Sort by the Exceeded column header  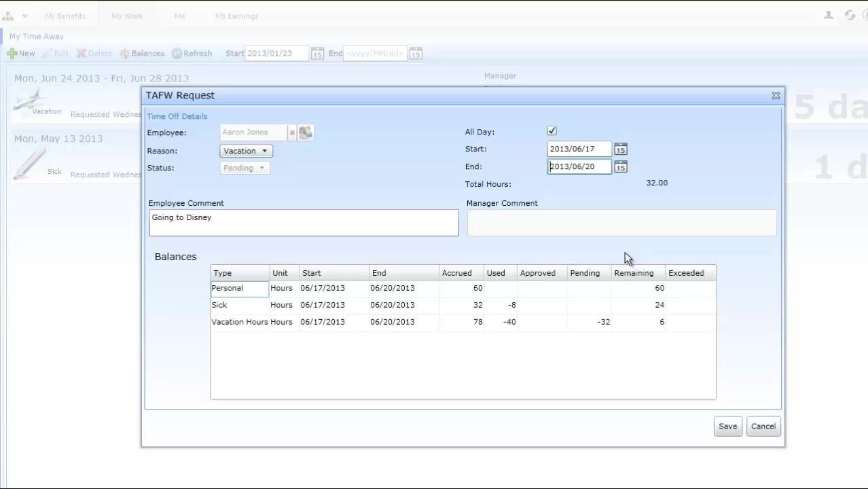[690, 273]
